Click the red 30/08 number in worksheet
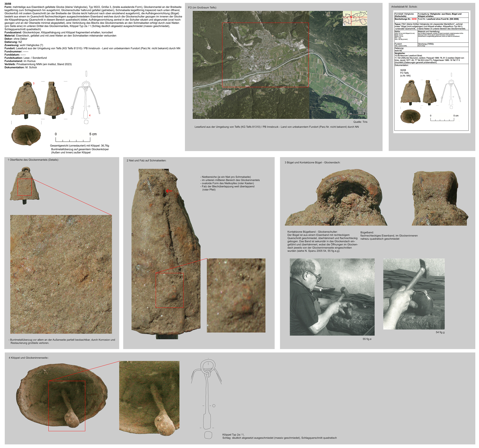This screenshot has height=448, width=479. tap(414, 19)
